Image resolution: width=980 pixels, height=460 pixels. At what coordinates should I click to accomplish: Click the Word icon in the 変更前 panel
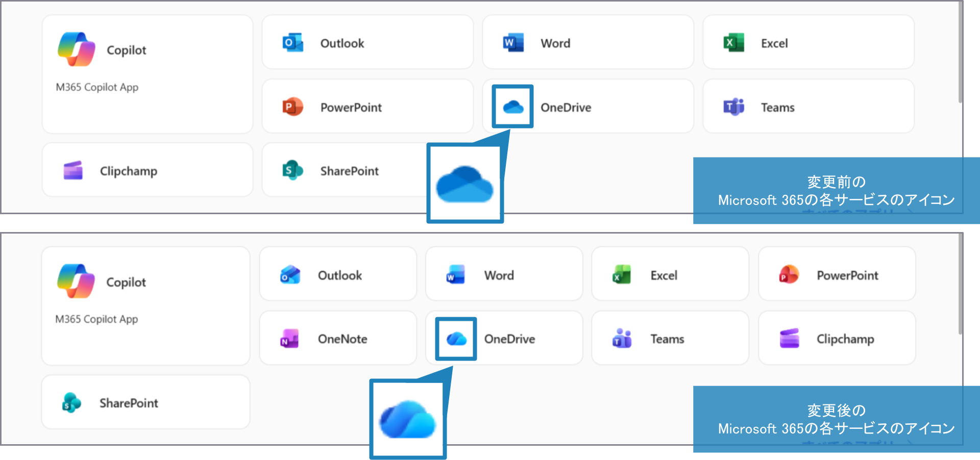[x=513, y=43]
